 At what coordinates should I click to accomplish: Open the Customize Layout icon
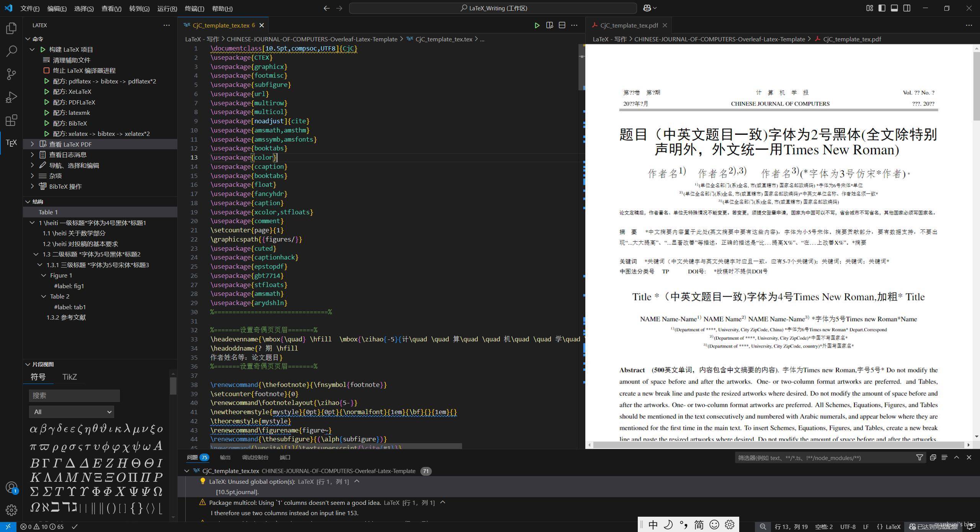tap(869, 8)
